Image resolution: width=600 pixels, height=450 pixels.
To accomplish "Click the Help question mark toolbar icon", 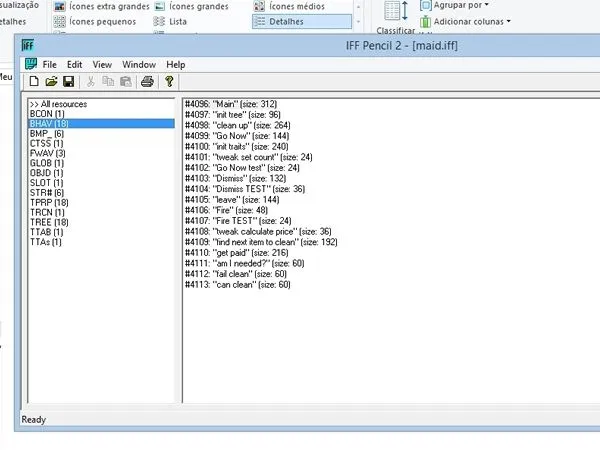I will coord(169,81).
